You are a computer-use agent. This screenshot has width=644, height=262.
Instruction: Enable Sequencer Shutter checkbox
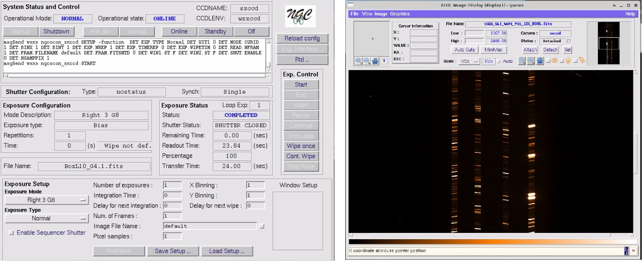point(11,233)
